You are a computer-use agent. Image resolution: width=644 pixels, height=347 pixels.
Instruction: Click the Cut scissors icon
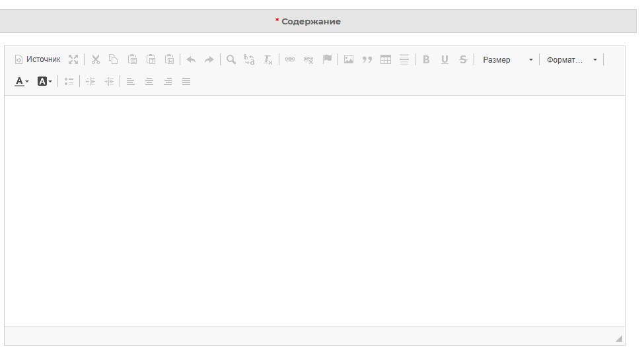96,59
